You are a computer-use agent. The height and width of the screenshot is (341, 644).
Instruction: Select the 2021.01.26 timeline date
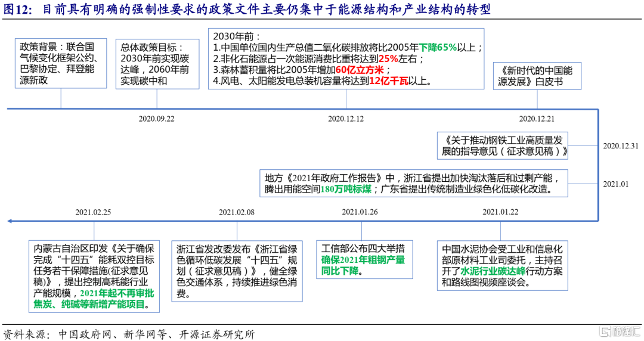pos(360,212)
